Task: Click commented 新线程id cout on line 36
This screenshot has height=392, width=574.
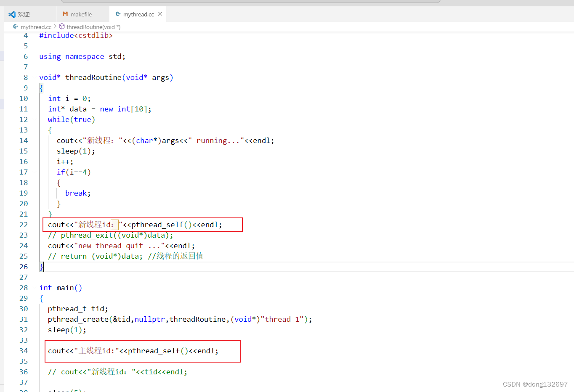Action: (118, 372)
